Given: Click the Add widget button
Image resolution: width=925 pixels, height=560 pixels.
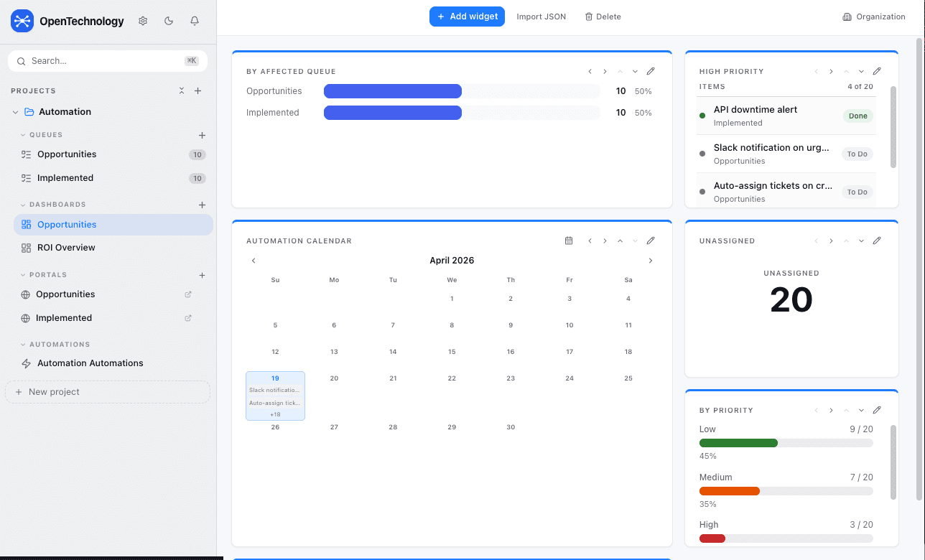Looking at the screenshot, I should pos(467,17).
